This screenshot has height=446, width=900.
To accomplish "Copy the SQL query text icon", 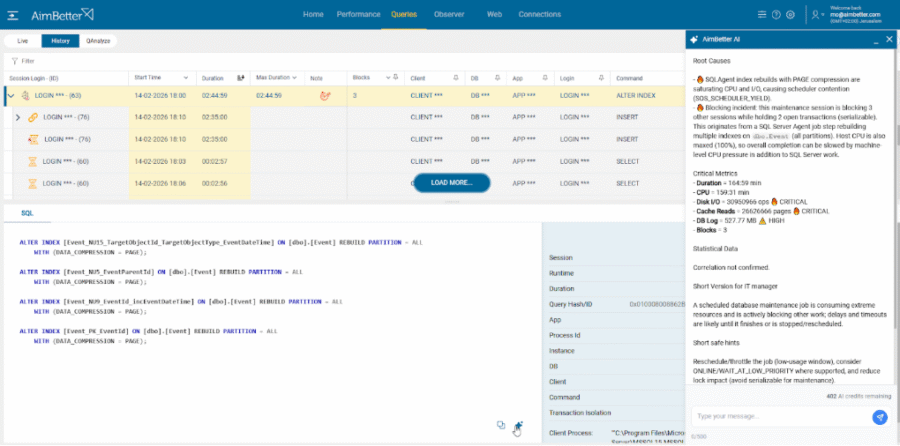I will (x=502, y=425).
